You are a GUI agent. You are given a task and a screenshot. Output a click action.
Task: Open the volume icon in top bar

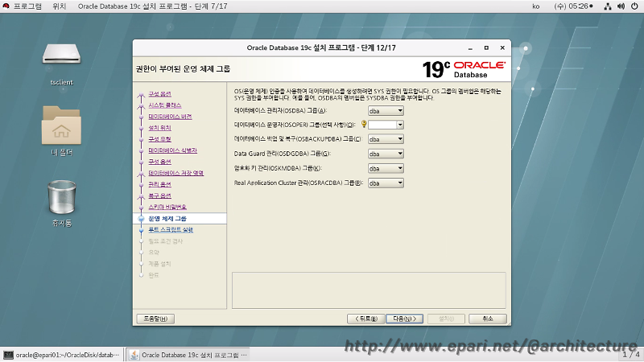pos(621,6)
